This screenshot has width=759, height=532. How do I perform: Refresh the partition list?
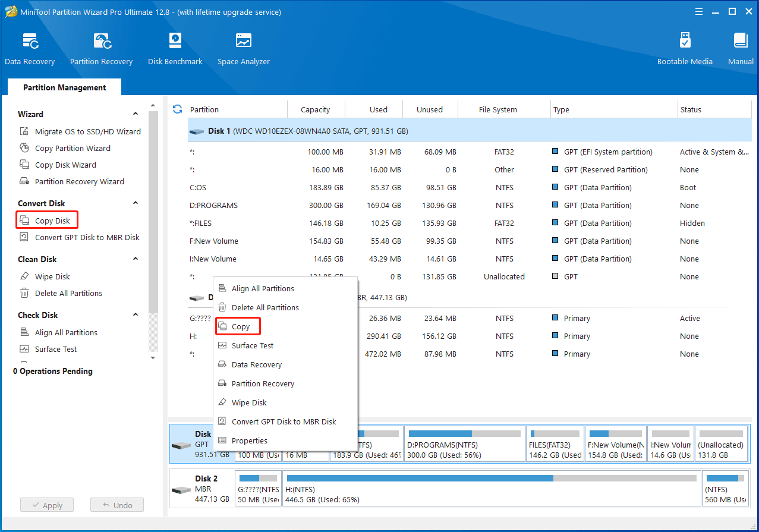(x=177, y=109)
